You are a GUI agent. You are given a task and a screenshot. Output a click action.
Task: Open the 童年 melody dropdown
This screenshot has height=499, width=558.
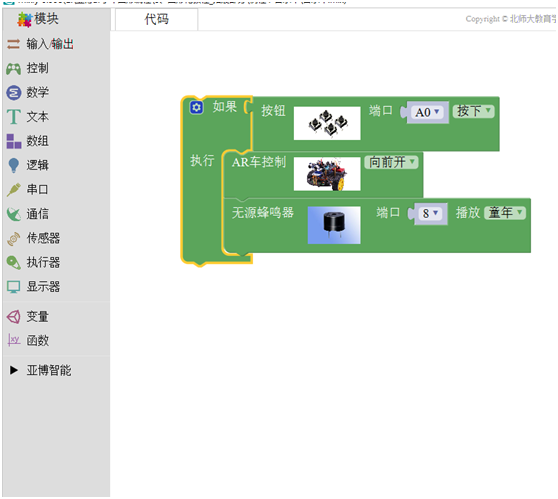coord(505,212)
